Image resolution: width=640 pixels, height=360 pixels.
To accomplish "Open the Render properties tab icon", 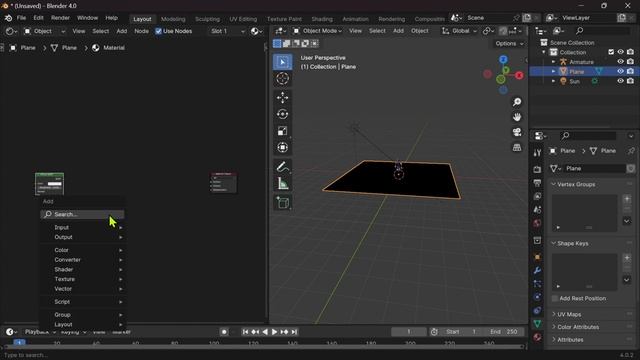I will point(537,169).
